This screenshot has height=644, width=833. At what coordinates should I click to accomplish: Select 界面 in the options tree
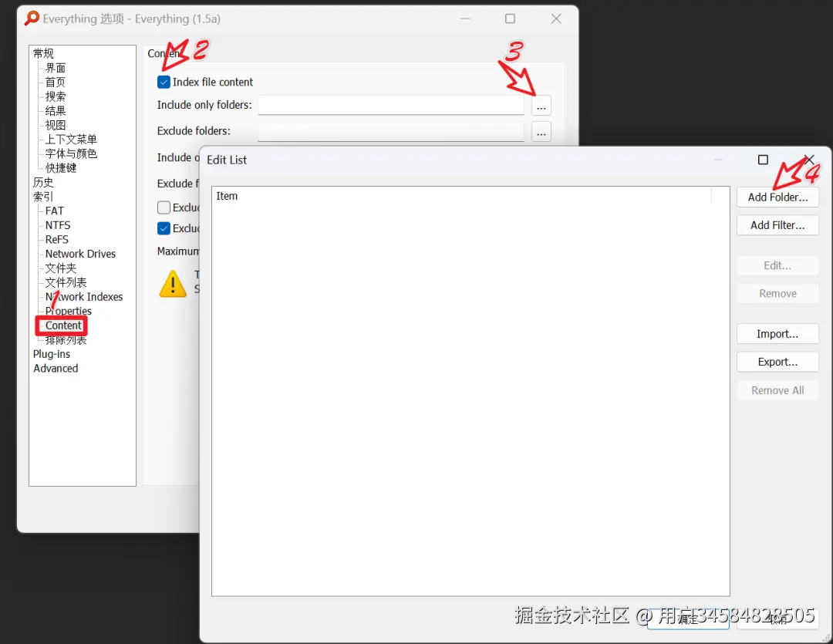pos(56,68)
